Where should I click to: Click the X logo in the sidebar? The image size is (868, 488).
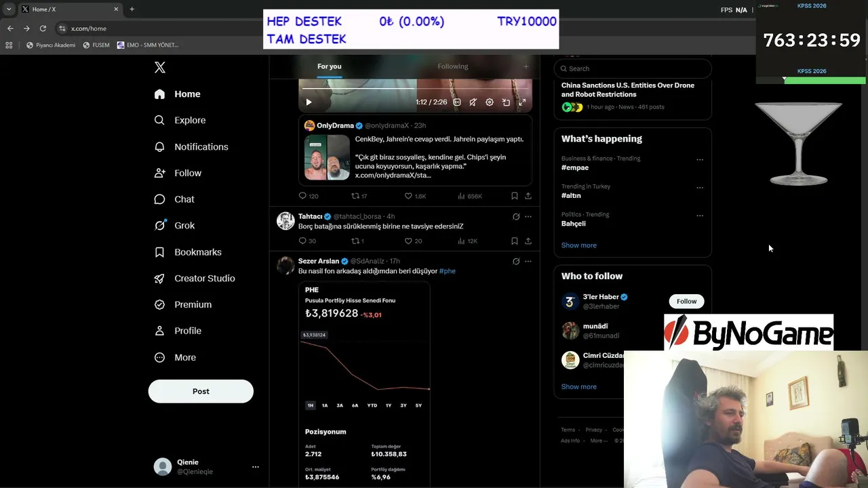click(160, 67)
